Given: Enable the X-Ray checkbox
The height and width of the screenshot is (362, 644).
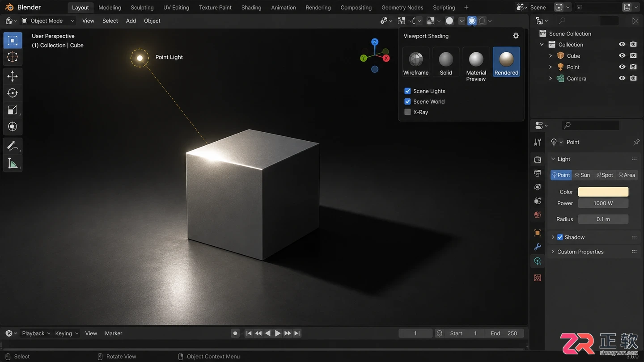Looking at the screenshot, I should (407, 112).
